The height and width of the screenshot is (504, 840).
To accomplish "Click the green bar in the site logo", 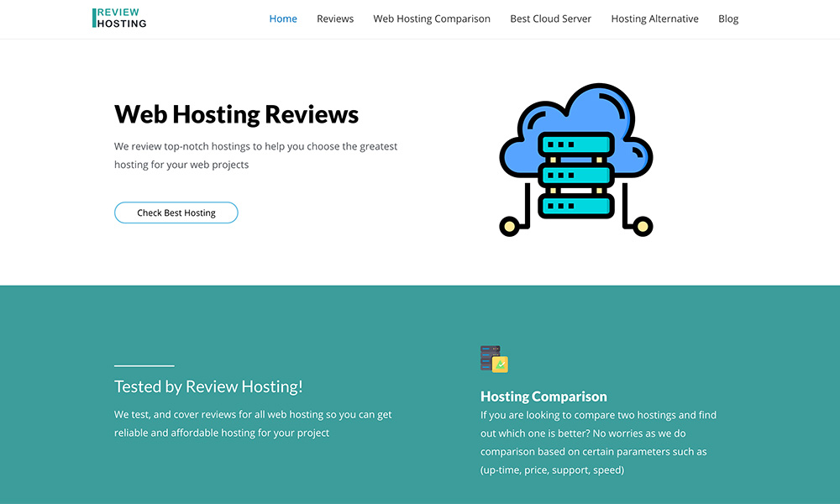I will 94,18.
